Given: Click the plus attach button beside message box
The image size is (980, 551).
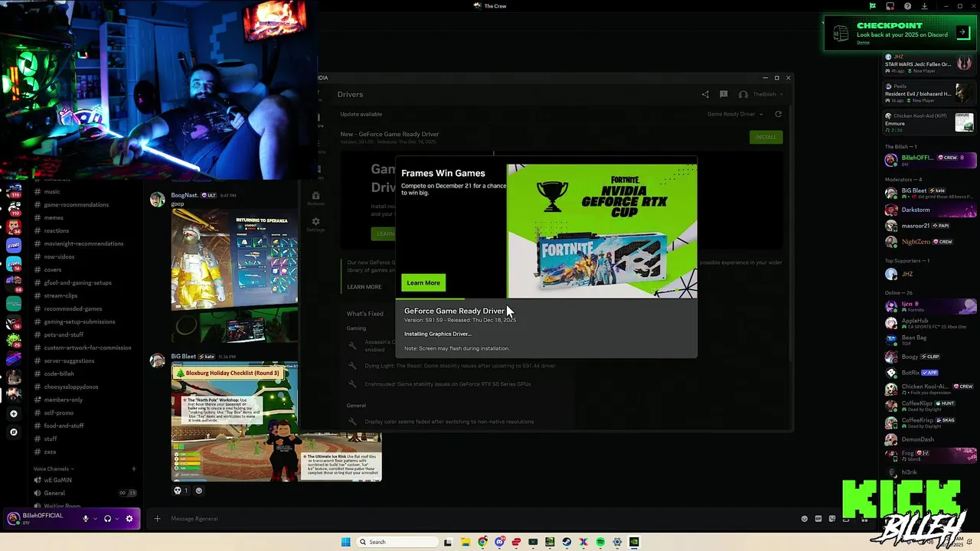Looking at the screenshot, I should (x=157, y=519).
